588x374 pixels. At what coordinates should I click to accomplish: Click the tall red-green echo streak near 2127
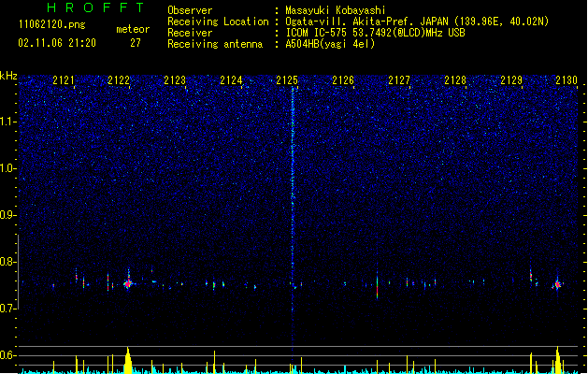(x=378, y=285)
